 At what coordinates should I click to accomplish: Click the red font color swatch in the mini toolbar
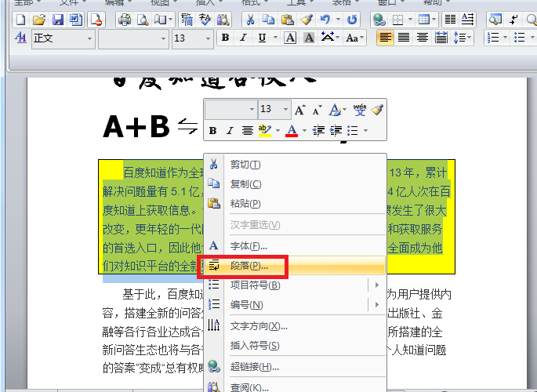292,130
